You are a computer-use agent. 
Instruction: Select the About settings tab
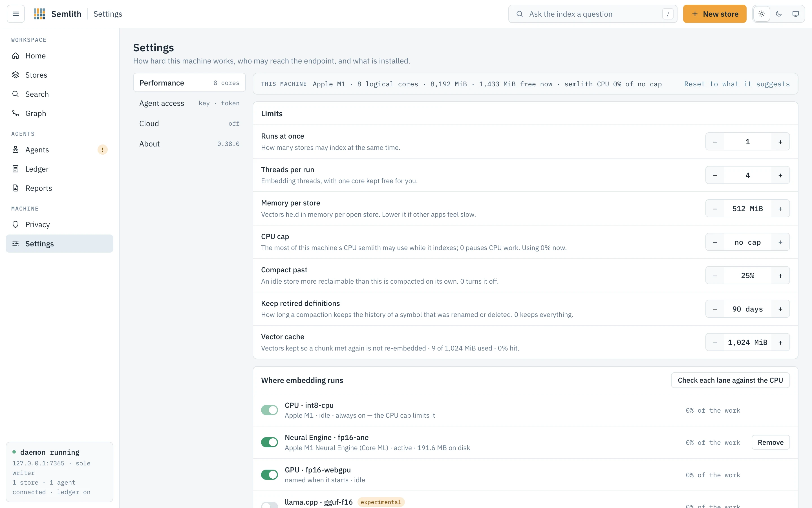(x=189, y=144)
